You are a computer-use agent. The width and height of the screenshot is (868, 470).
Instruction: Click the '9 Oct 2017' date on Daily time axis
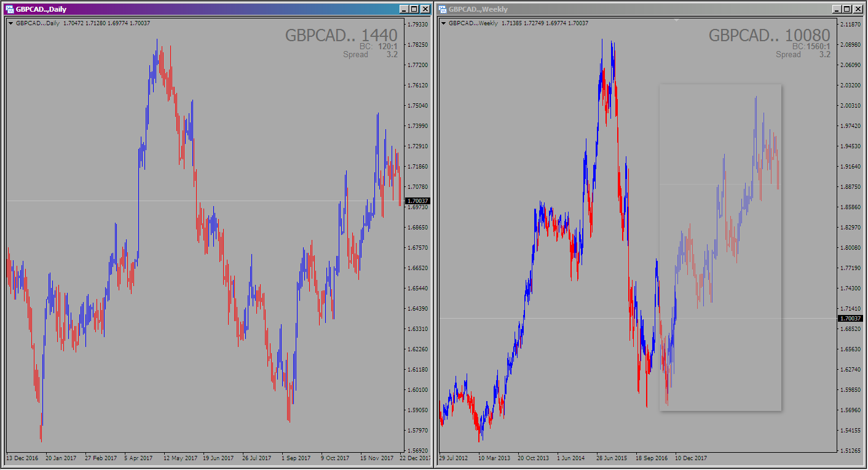[x=336, y=458]
